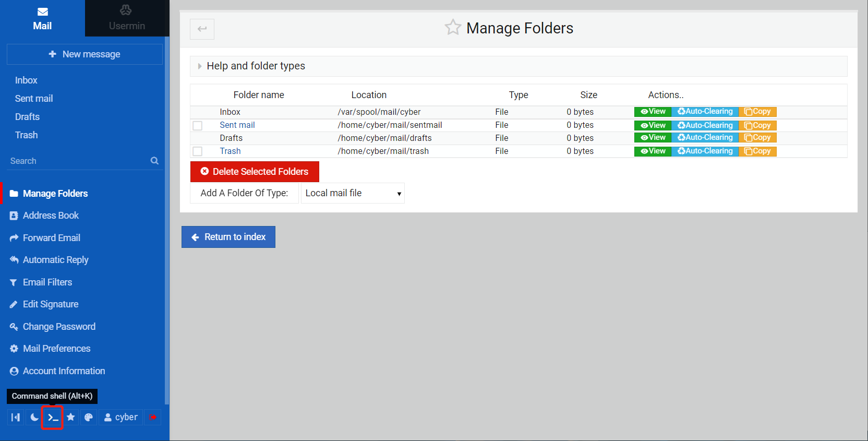
Task: Click the /home/cyber/mail/drafts location text
Action: click(385, 138)
